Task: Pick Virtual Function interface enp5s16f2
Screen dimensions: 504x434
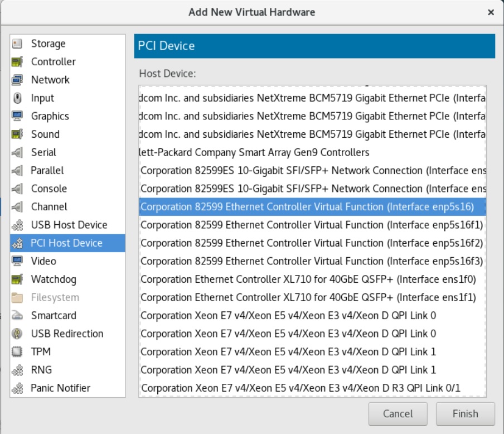Action: (312, 243)
